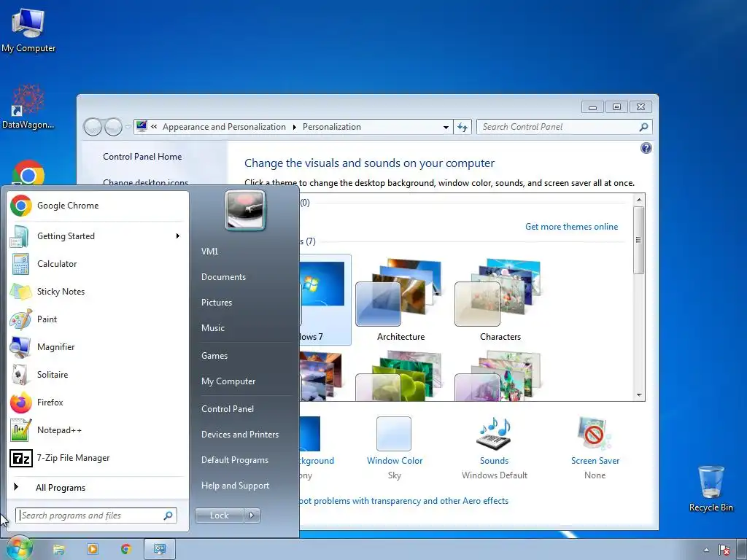Click Search Control Panel field
This screenshot has height=560, width=747.
tap(565, 127)
